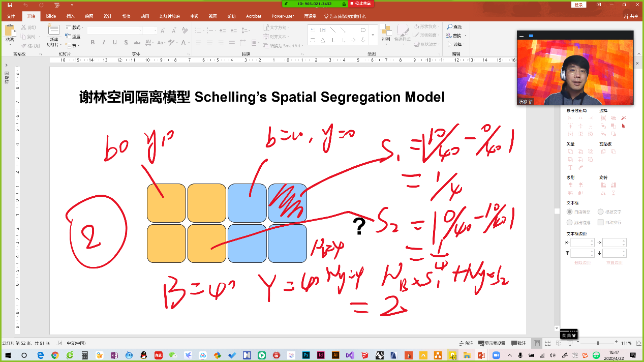
Task: Select the 自由调整 radio button
Action: (x=569, y=212)
